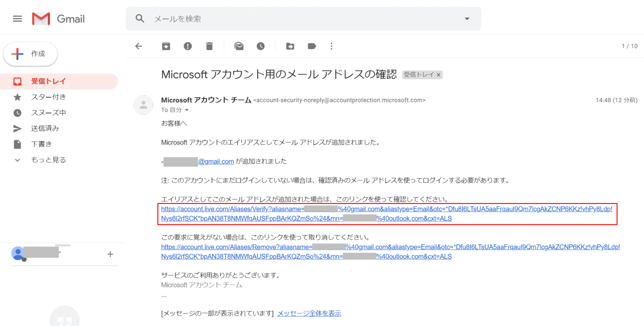Click the @gmail.com address link

click(x=216, y=161)
